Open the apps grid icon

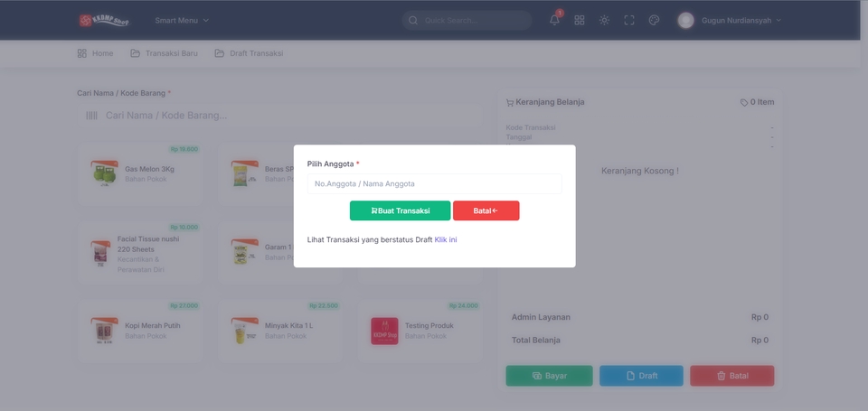tap(579, 21)
